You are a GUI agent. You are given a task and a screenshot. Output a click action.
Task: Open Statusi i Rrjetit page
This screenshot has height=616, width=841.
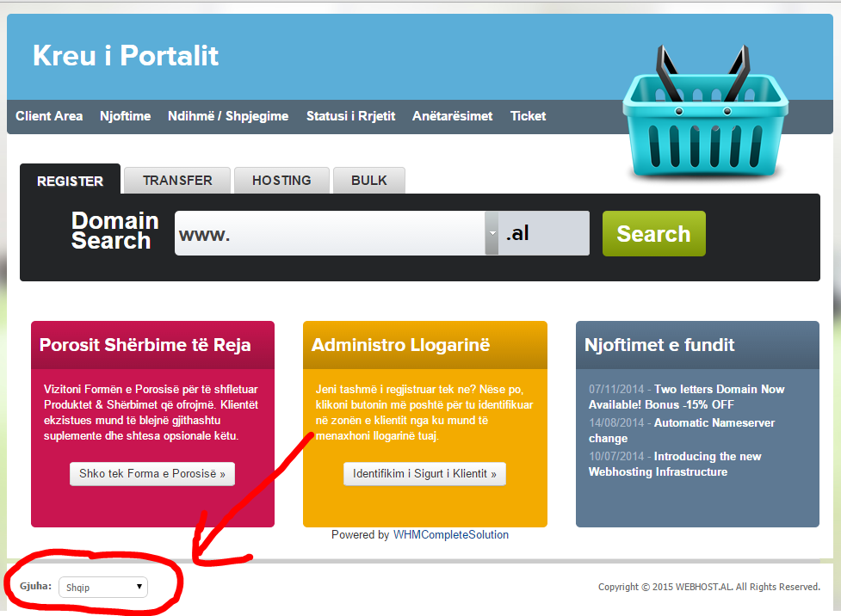tap(350, 116)
